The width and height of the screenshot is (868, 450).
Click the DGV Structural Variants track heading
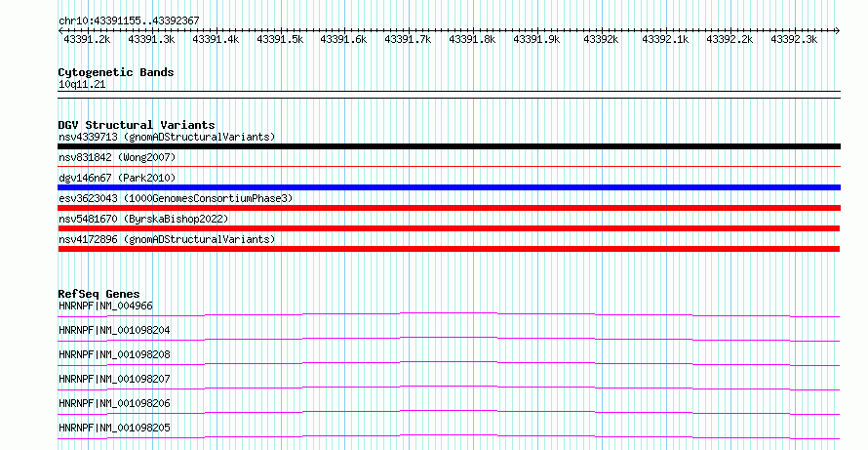point(137,125)
